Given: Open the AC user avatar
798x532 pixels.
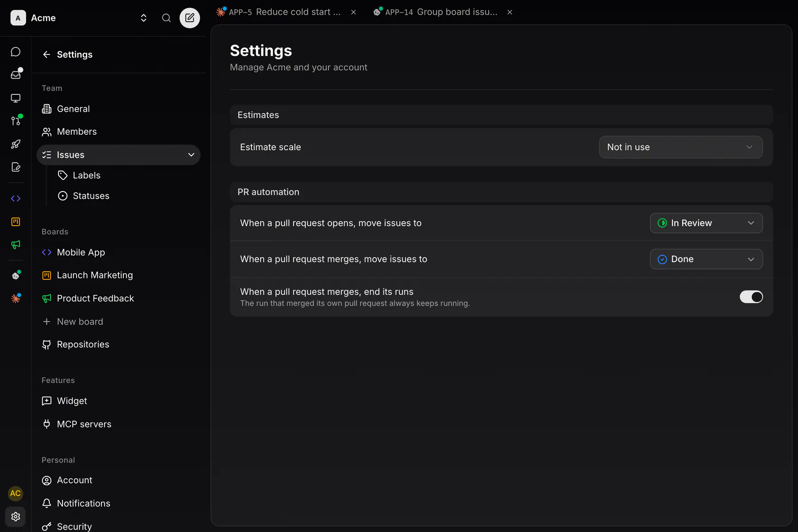Looking at the screenshot, I should click(16, 493).
